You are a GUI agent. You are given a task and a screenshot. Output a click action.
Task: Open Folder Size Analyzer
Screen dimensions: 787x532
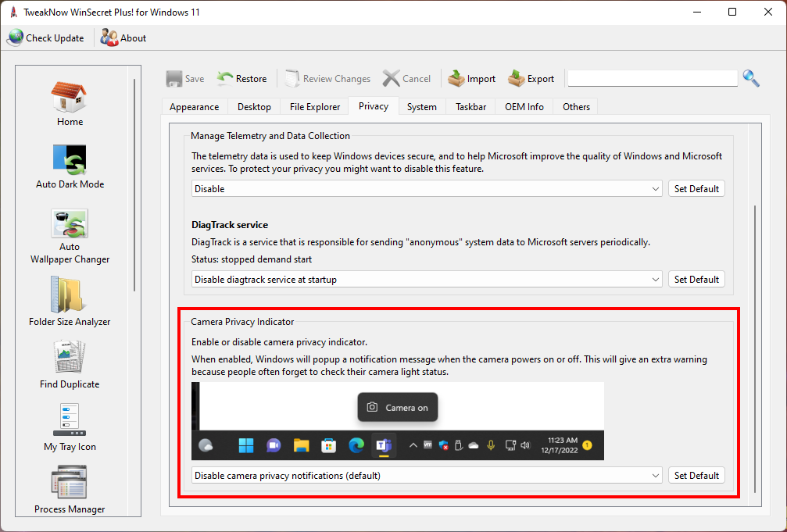point(70,300)
